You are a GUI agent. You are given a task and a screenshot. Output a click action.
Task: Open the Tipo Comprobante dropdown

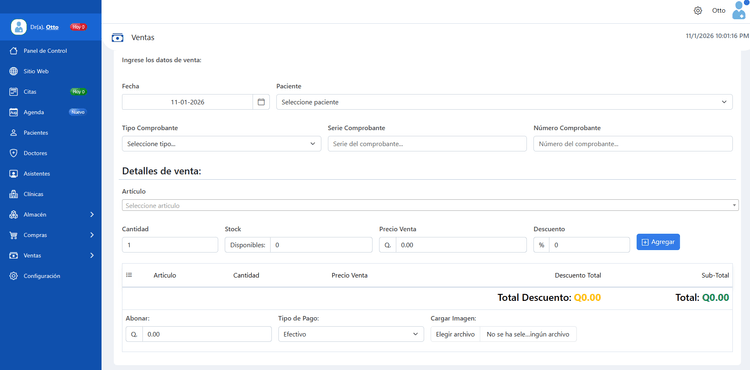tap(221, 144)
